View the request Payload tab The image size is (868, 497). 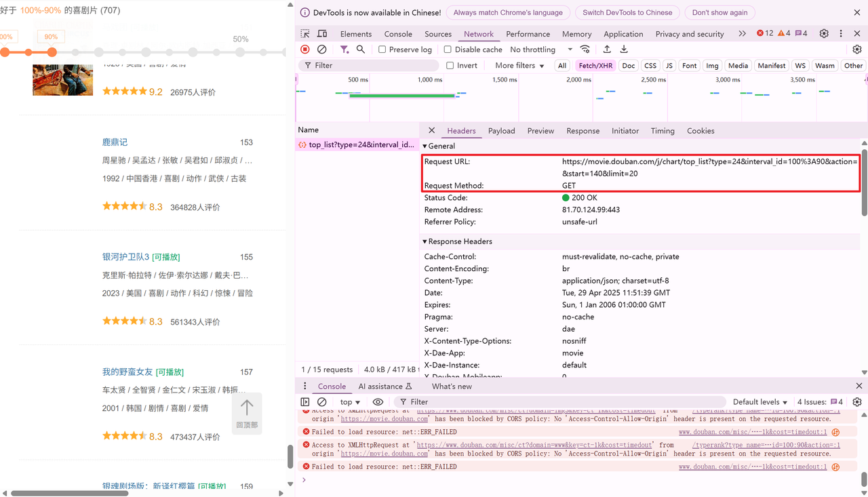coord(502,131)
